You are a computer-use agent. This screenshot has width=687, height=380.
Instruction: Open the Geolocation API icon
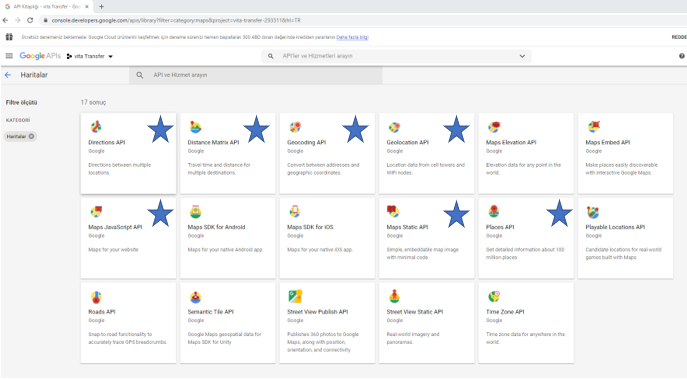394,127
